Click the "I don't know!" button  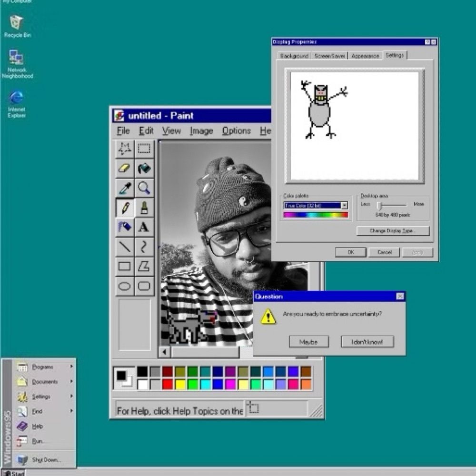click(367, 342)
